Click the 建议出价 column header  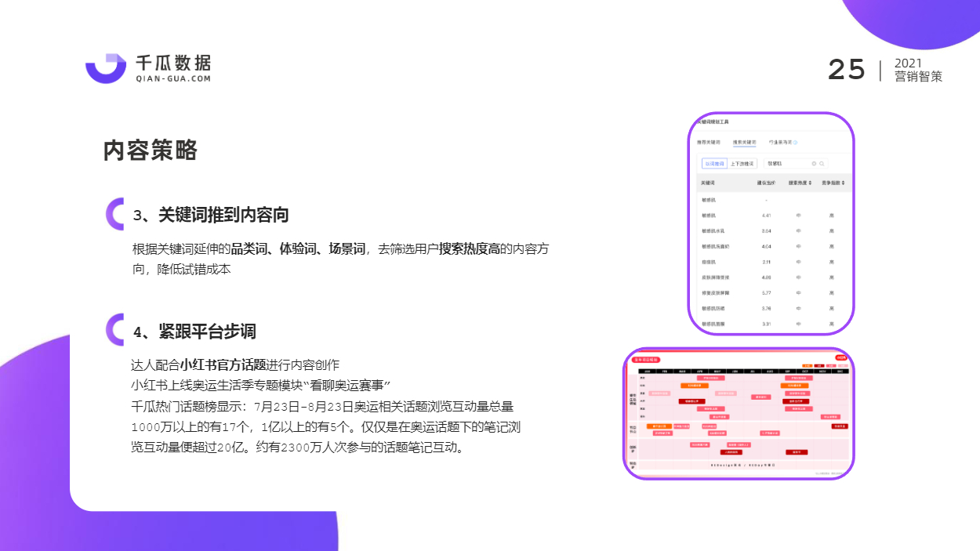[766, 183]
